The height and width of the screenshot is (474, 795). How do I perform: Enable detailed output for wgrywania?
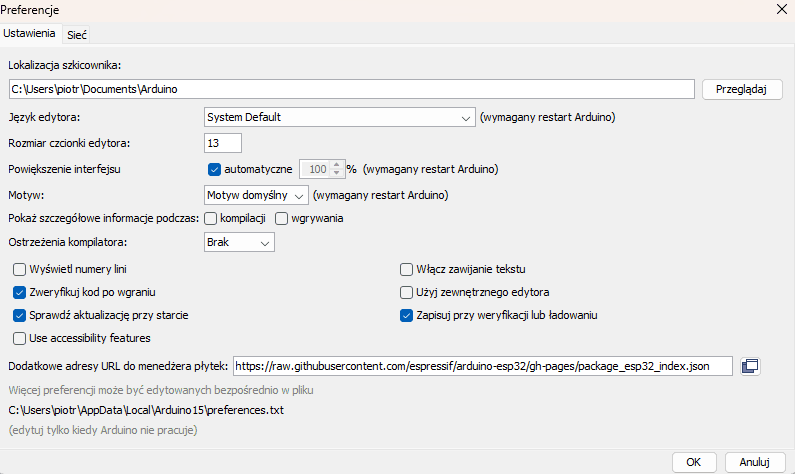click(x=282, y=218)
